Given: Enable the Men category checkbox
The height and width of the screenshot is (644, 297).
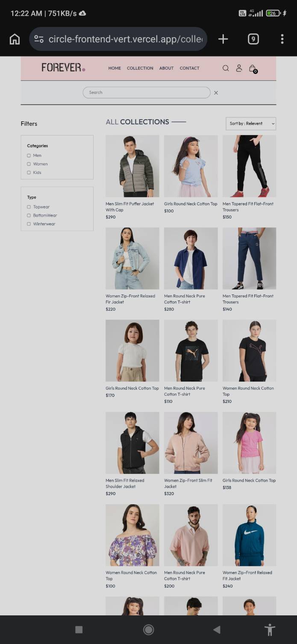Looking at the screenshot, I should pos(29,156).
